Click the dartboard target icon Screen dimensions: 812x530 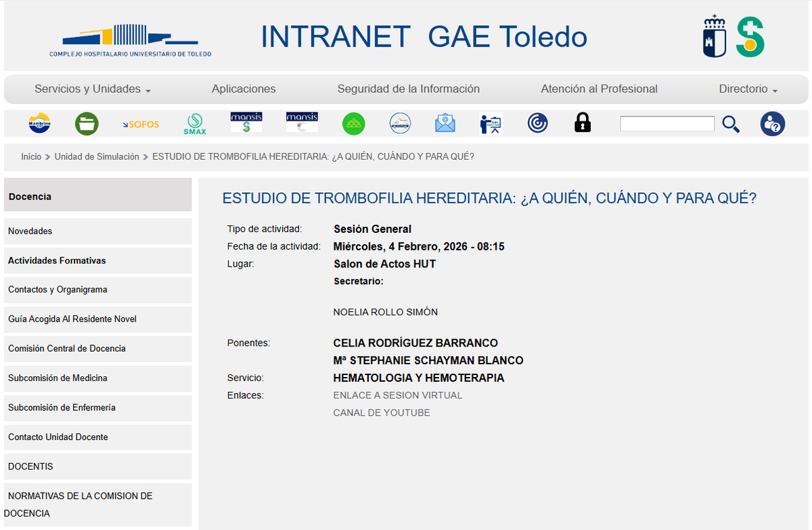(x=537, y=123)
